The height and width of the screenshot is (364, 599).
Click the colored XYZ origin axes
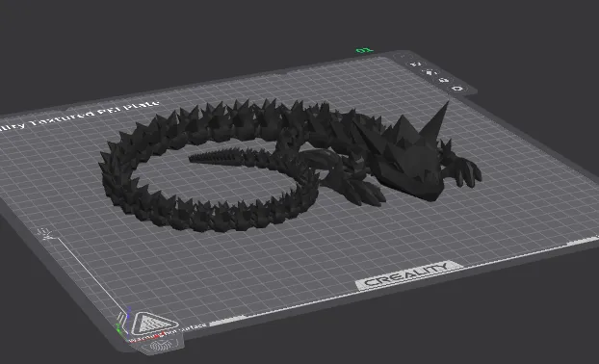(x=123, y=323)
